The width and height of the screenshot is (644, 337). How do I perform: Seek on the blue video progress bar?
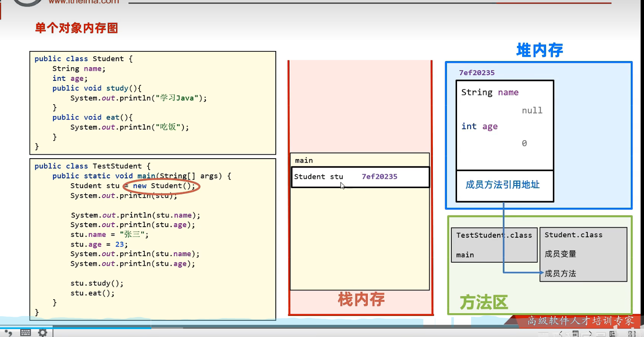pyautogui.click(x=76, y=327)
